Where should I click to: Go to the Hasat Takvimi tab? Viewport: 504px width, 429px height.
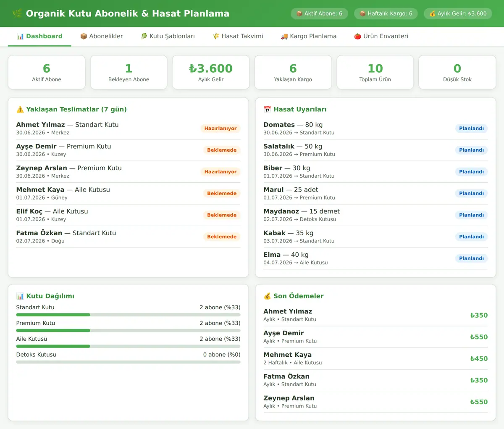click(x=238, y=37)
